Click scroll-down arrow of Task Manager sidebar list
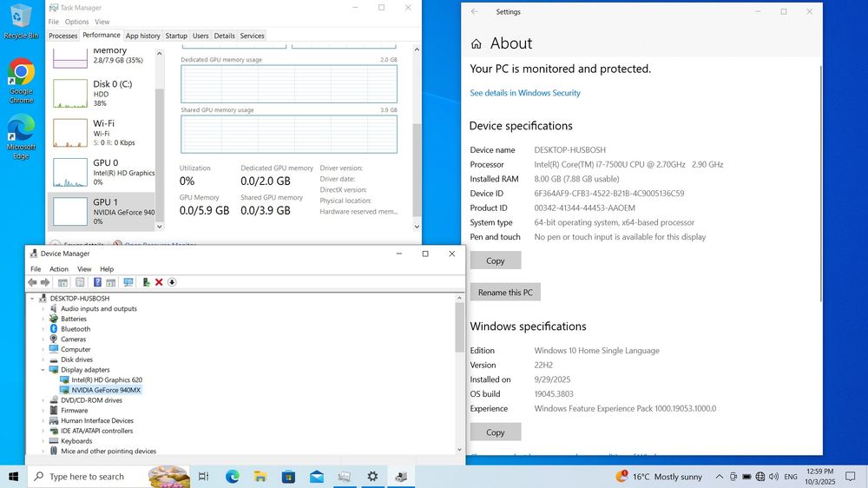868x488 pixels. [160, 227]
